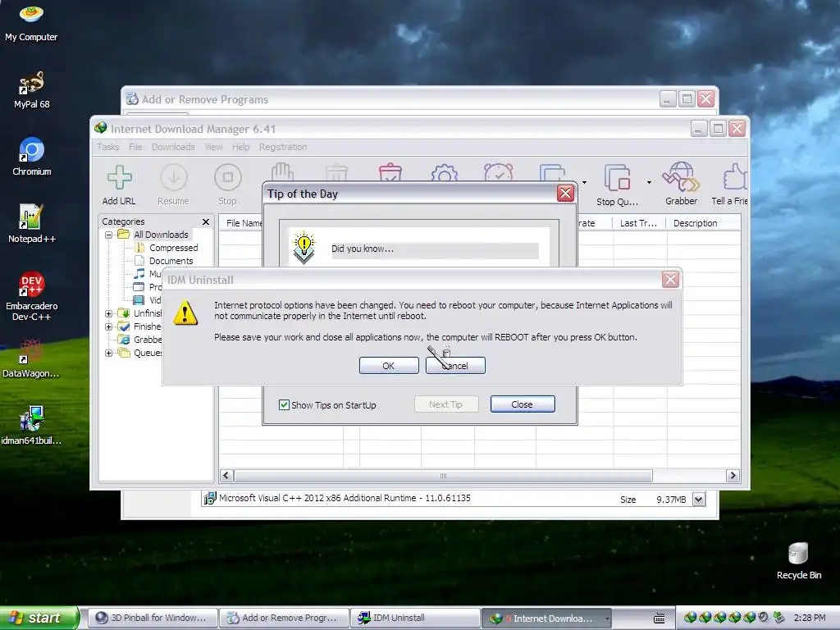Collapse the All Downloads tree node
Screen dimensions: 840x630
tap(109, 235)
